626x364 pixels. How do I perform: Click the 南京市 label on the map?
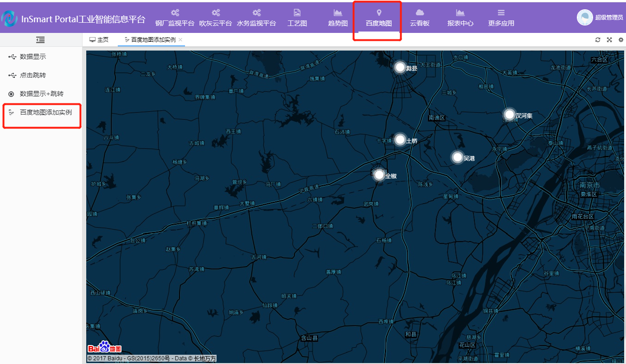pyautogui.click(x=590, y=185)
